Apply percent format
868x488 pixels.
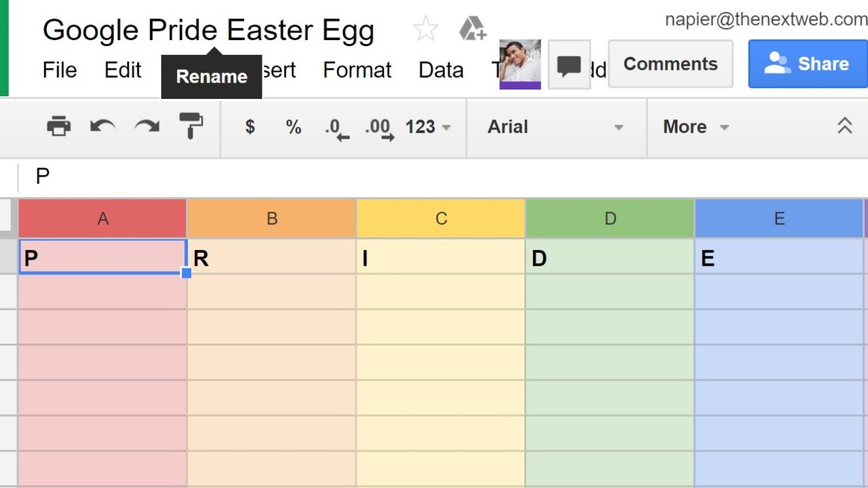(293, 127)
